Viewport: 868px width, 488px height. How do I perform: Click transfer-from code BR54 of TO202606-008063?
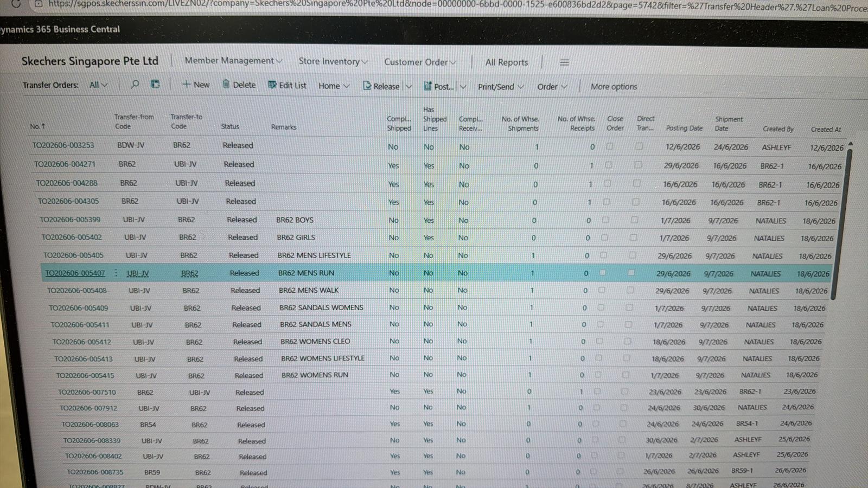pyautogui.click(x=148, y=425)
